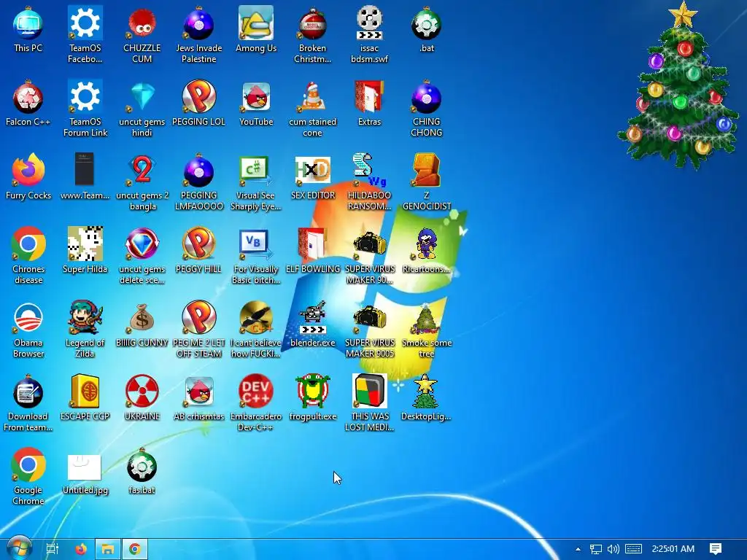Image resolution: width=747 pixels, height=560 pixels.
Task: Open the Broken Christmas ornament icon
Action: point(312,23)
